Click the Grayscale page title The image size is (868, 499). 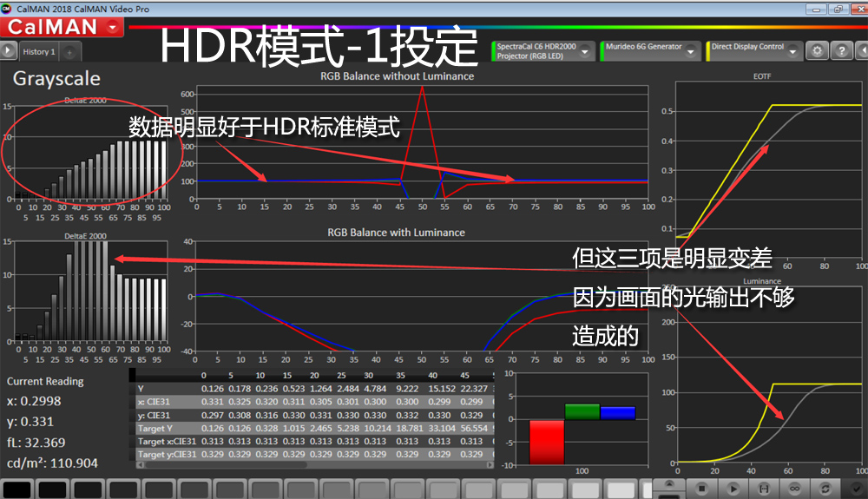(56, 79)
